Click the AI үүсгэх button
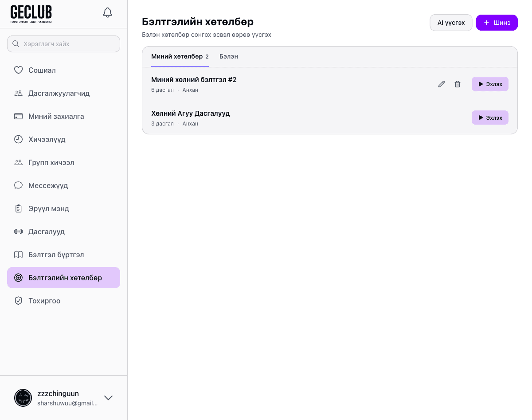 pyautogui.click(x=451, y=23)
